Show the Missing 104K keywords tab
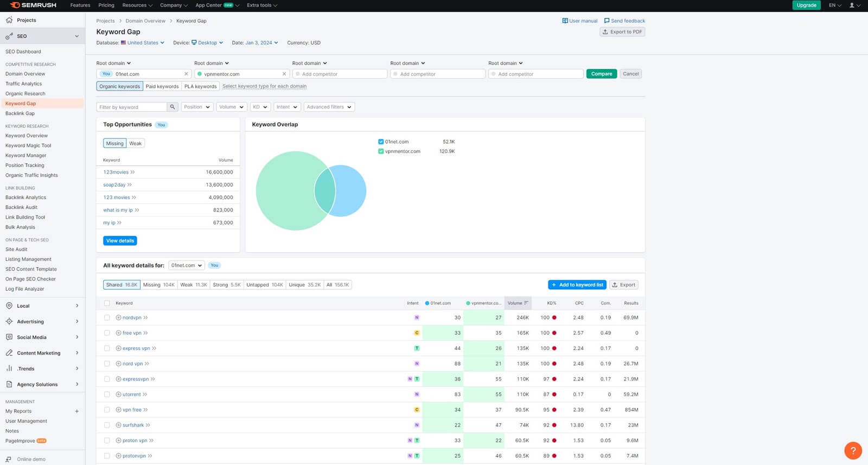 click(x=158, y=285)
